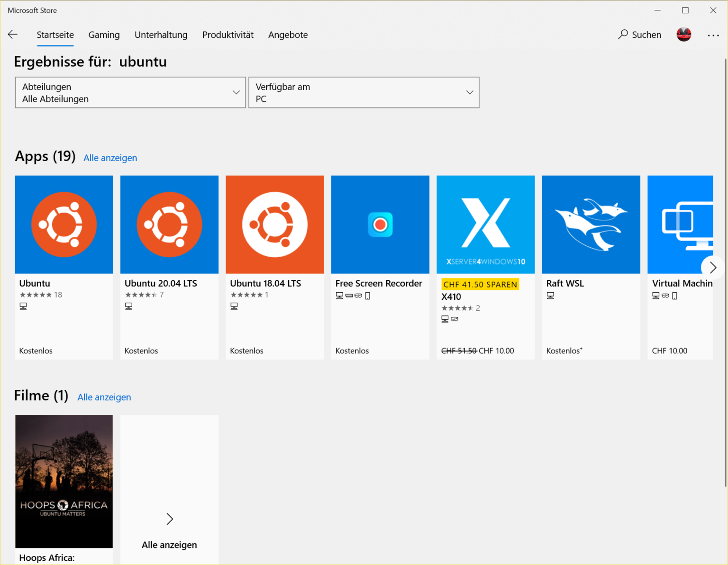Viewport: 728px width, 565px height.
Task: Click PC device icon under Ubuntu 18 rating
Action: pyautogui.click(x=23, y=306)
